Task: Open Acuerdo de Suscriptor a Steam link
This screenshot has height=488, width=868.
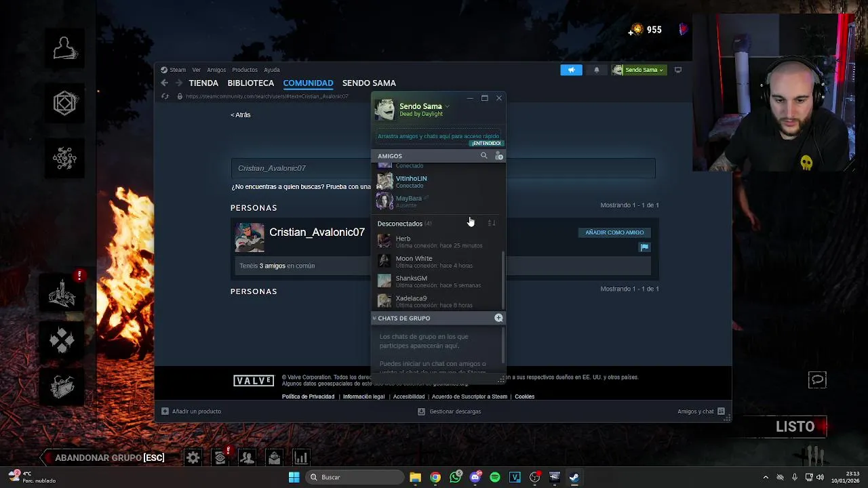Action: 469,396
